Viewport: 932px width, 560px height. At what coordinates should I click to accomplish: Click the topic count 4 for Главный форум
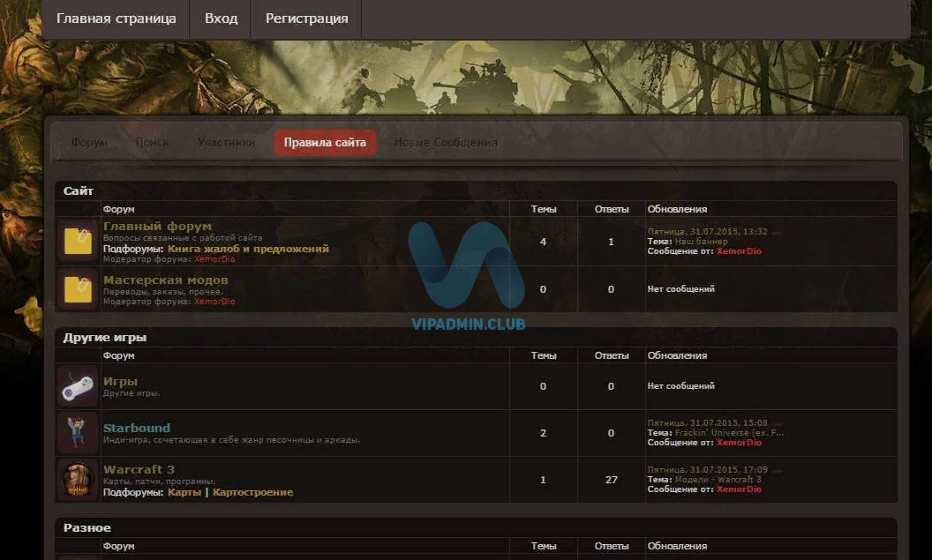[x=543, y=242]
